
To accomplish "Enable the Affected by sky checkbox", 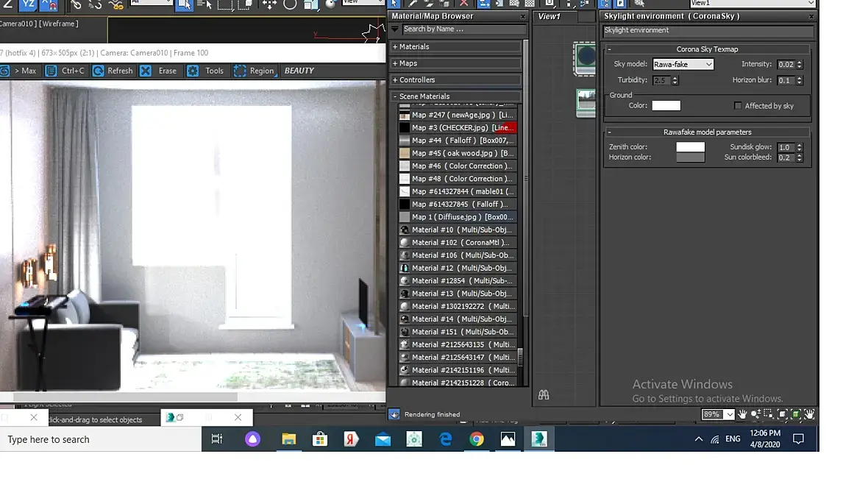I will (x=737, y=106).
